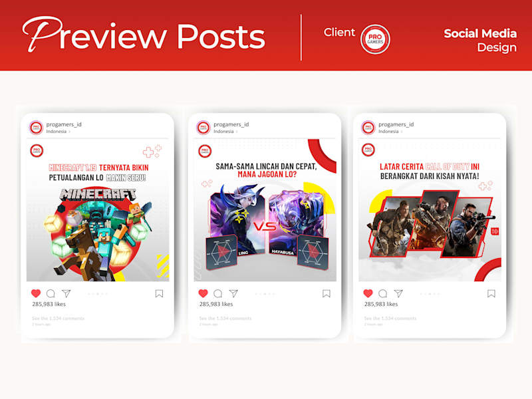Viewport: 532px width, 399px height.
Task: Click the Social Media Design label
Action: (x=480, y=41)
